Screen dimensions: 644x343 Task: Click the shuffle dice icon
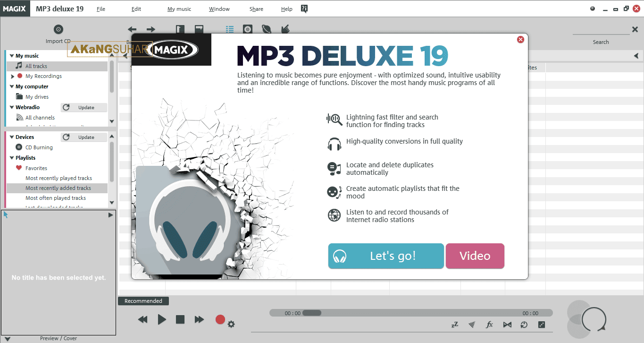(542, 325)
